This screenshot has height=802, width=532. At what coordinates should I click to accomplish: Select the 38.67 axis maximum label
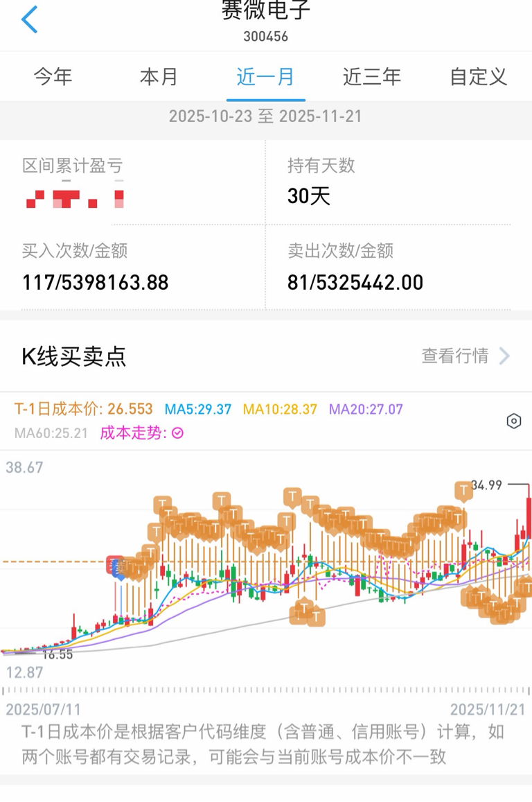pyautogui.click(x=24, y=467)
